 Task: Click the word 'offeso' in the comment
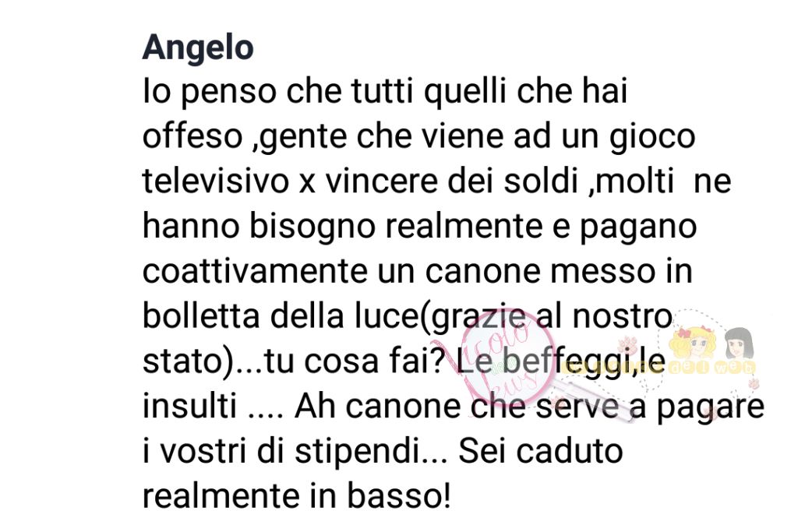tap(192, 136)
